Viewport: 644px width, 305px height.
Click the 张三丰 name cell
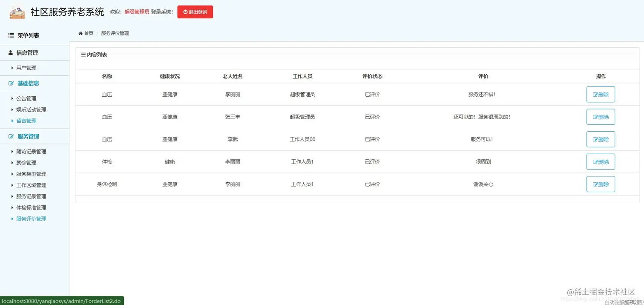[233, 117]
